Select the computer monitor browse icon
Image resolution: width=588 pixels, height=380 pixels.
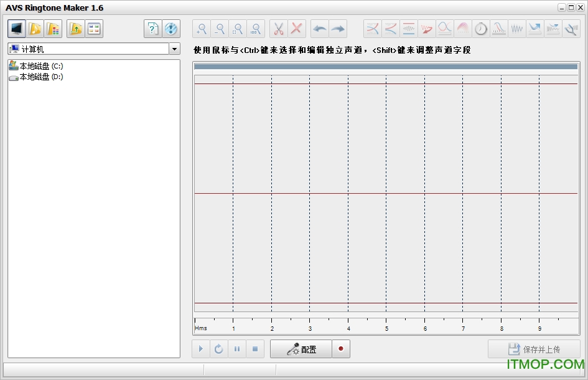(x=17, y=29)
